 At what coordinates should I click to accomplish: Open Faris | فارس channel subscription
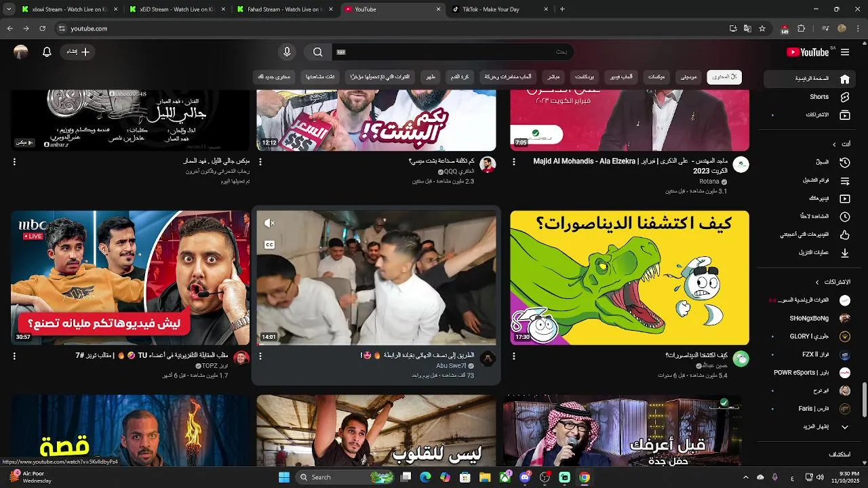pyautogui.click(x=809, y=409)
